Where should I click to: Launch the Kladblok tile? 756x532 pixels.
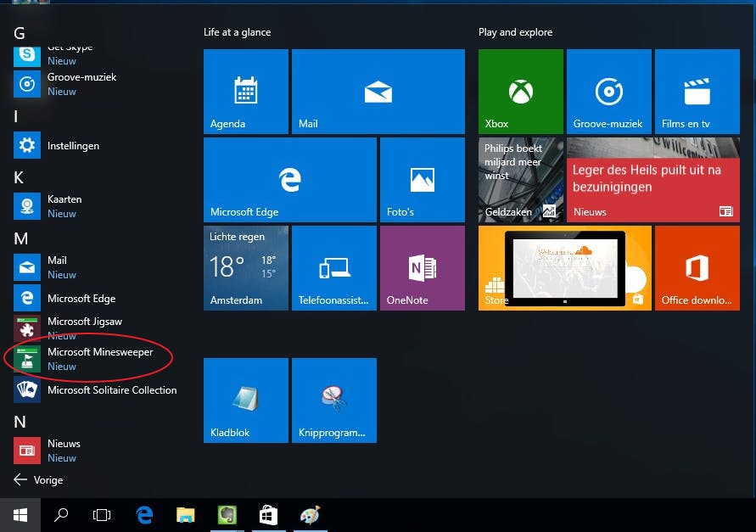click(246, 400)
